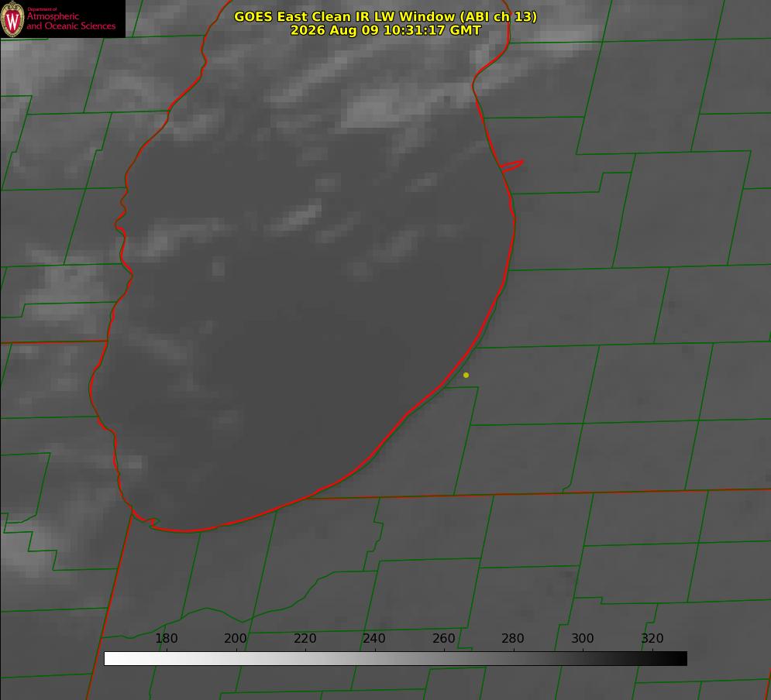This screenshot has height=700, width=771.
Task: Click the mid-gray center of the colorbar
Action: pyautogui.click(x=395, y=659)
